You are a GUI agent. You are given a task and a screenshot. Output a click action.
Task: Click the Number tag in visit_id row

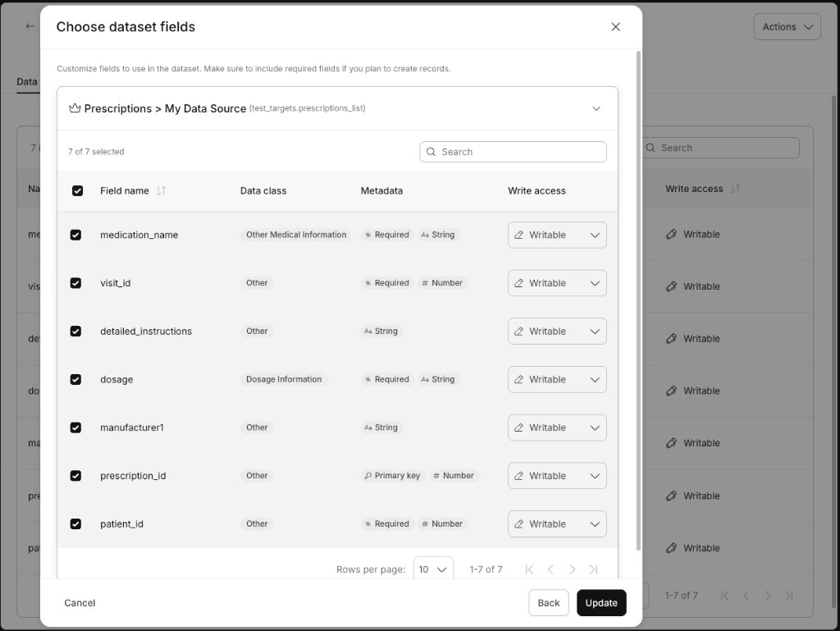[442, 283]
